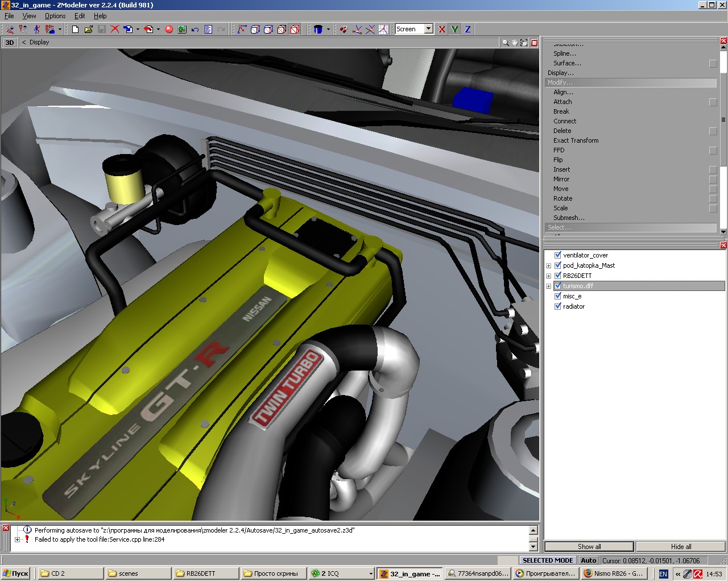The image size is (728, 582).
Task: Uncheck misc_e visibility checkbox
Action: click(x=558, y=296)
